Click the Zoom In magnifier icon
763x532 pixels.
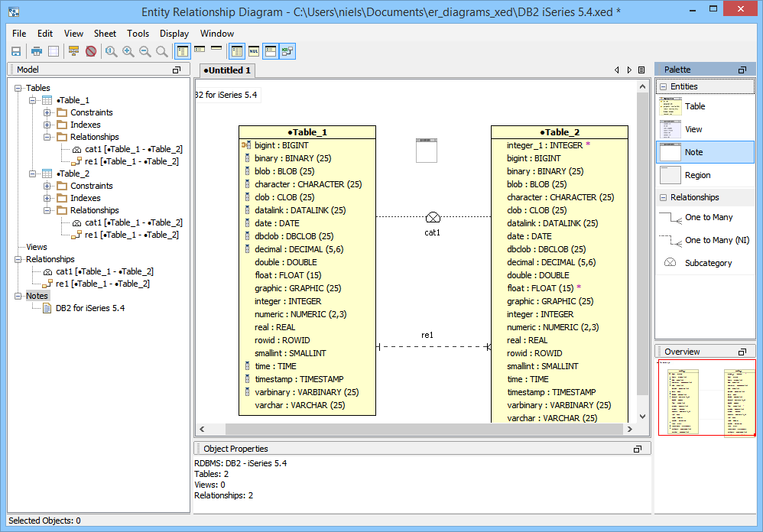pyautogui.click(x=128, y=51)
